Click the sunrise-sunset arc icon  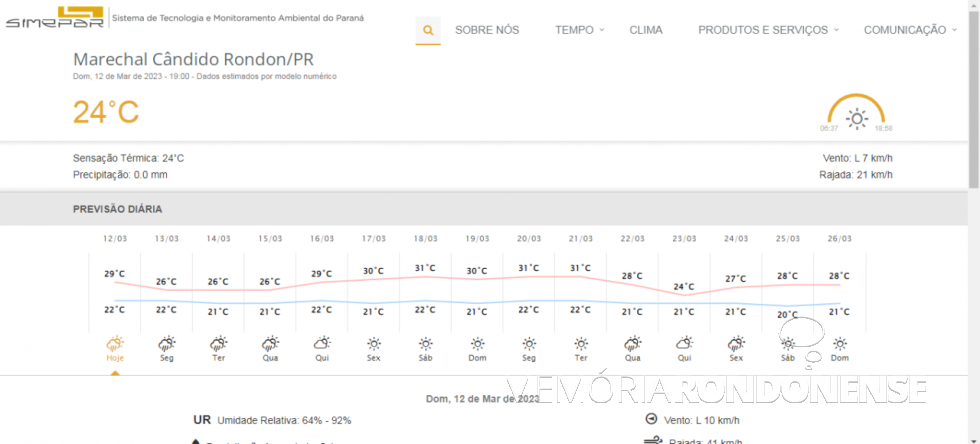pos(856,113)
